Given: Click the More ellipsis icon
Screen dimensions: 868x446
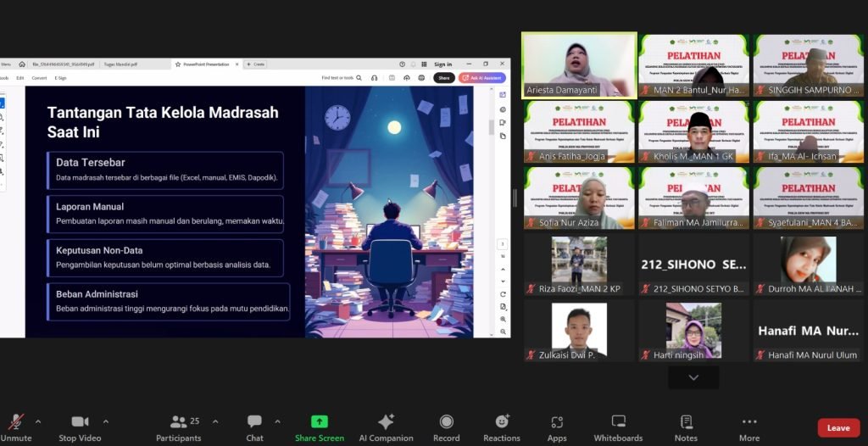Looking at the screenshot, I should (749, 422).
